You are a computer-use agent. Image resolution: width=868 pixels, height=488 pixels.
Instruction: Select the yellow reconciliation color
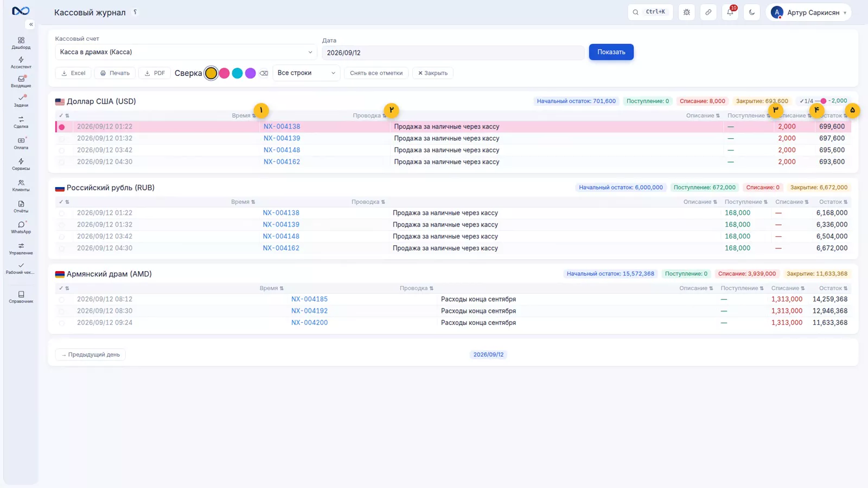(211, 73)
